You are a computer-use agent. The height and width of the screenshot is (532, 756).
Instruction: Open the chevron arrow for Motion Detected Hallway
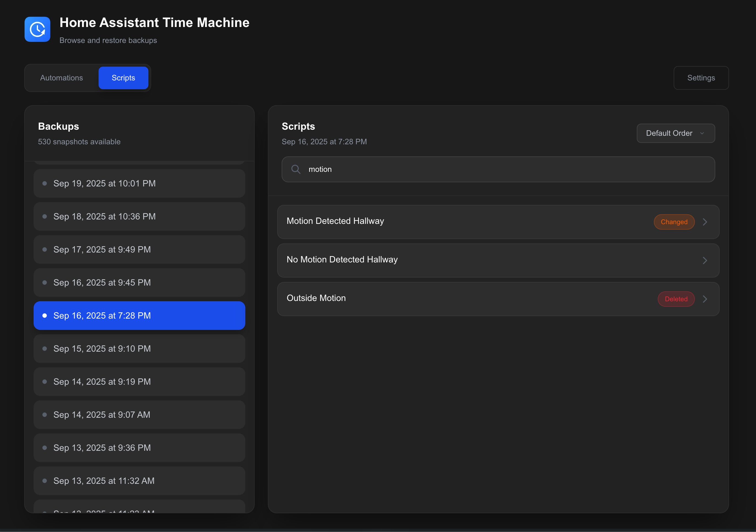coord(705,222)
